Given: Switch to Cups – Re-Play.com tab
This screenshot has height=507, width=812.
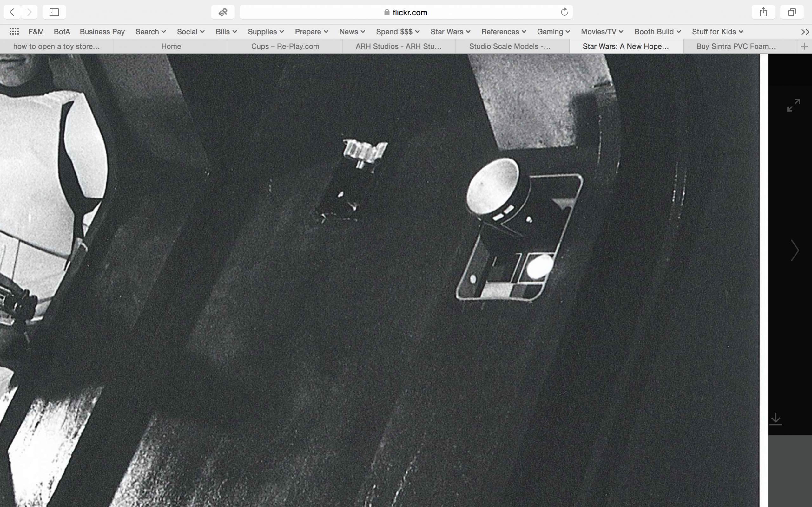Looking at the screenshot, I should pyautogui.click(x=285, y=46).
